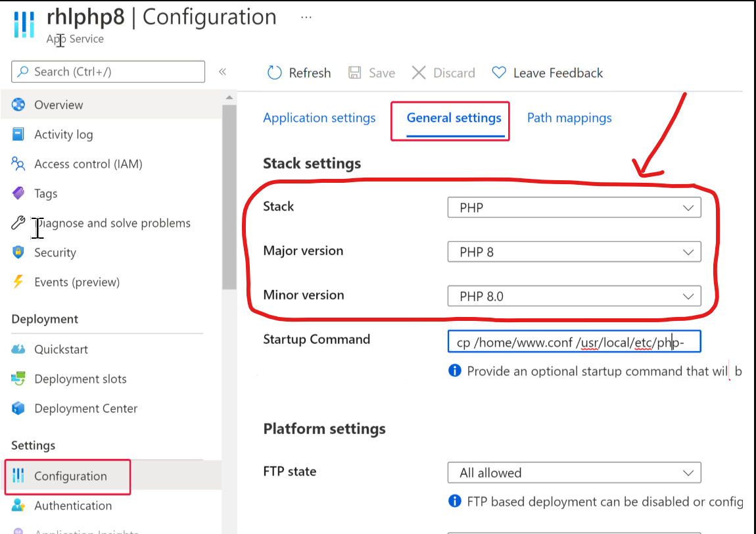Click the Tags purple tag icon
Viewport: 756px width, 534px height.
click(18, 193)
